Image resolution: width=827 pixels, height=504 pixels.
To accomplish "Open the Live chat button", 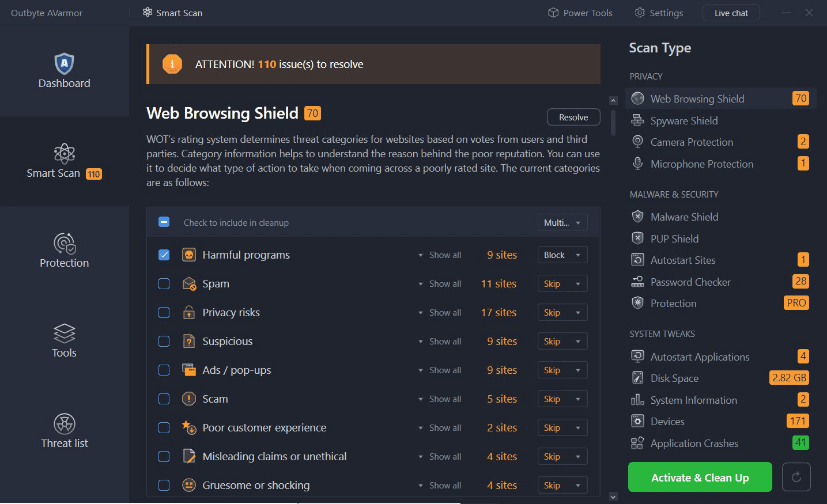I will pos(731,13).
